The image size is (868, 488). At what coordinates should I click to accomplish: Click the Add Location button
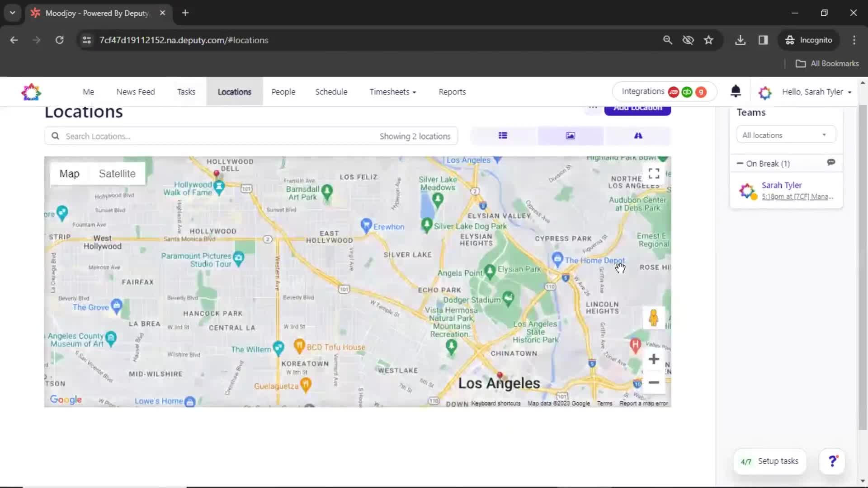637,109
